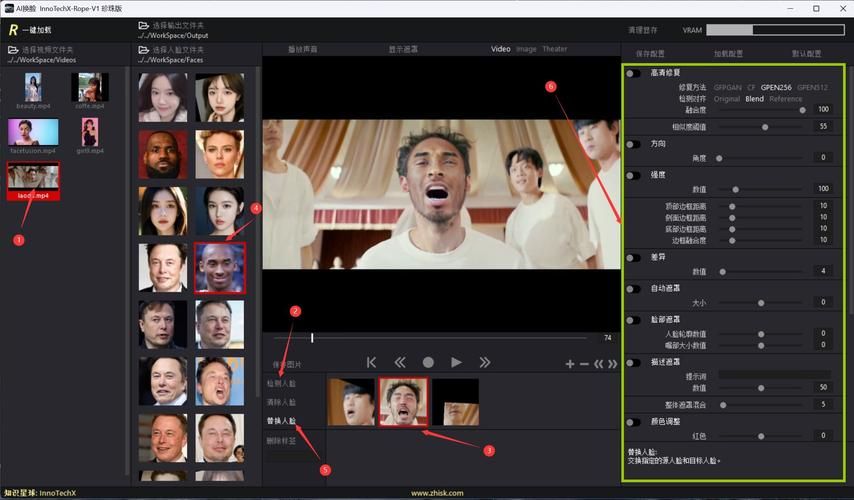Turn on the 方向 toggle
Image resolution: width=854 pixels, height=500 pixels.
click(633, 144)
